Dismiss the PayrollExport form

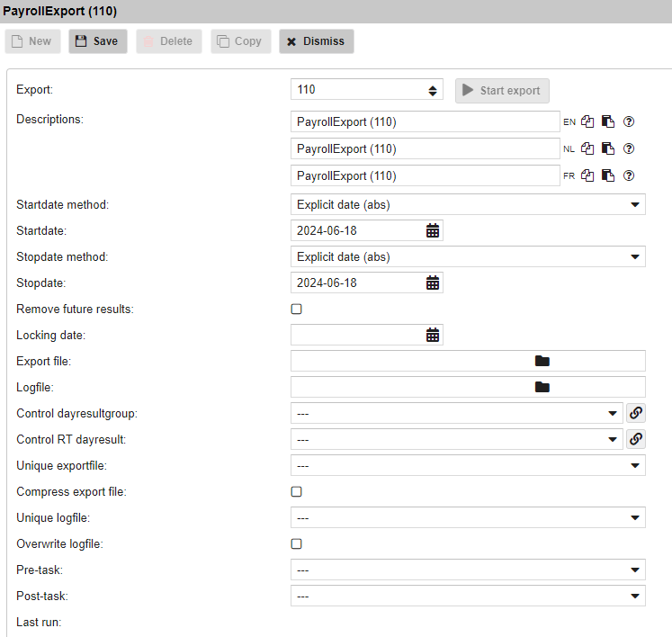(x=317, y=41)
